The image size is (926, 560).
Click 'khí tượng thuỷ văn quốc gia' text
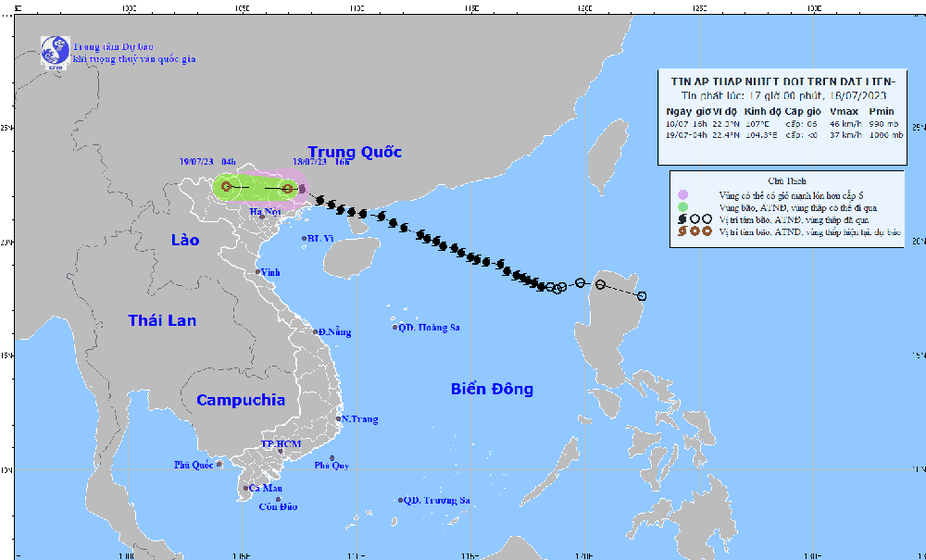[134, 59]
